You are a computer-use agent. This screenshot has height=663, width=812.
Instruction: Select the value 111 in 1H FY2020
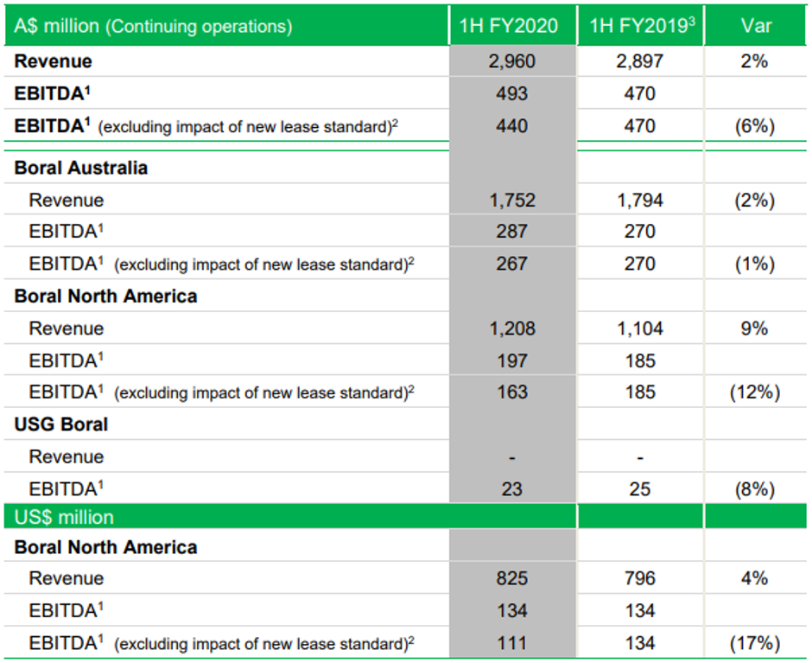(x=511, y=643)
